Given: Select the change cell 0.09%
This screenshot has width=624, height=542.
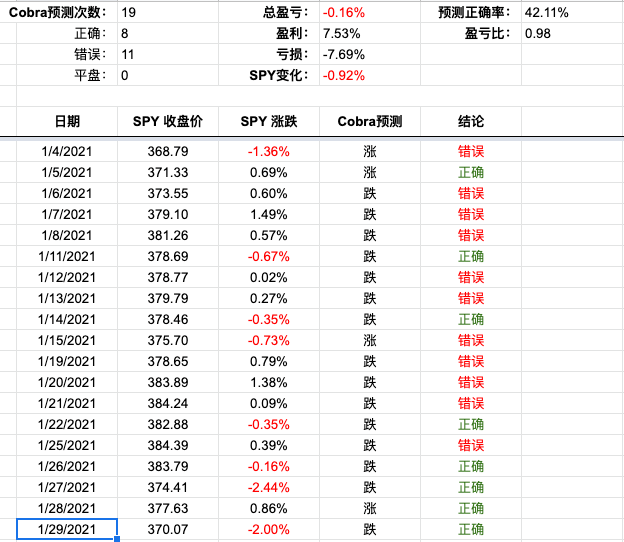Looking at the screenshot, I should (x=269, y=404).
